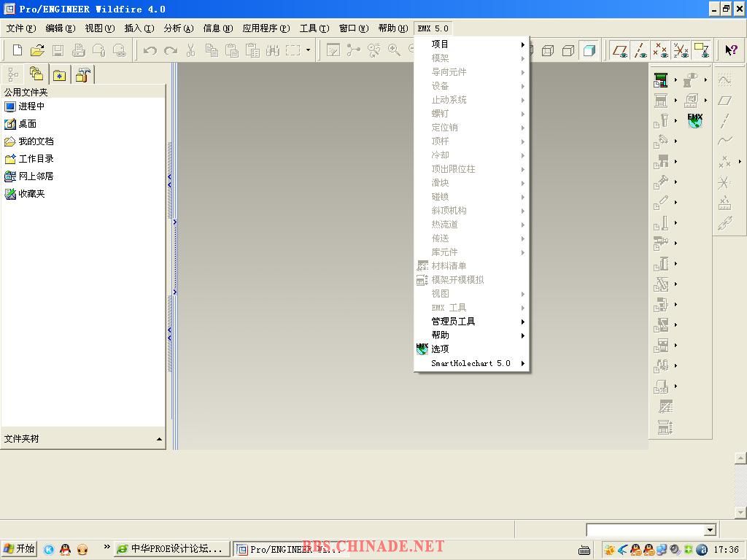Click the on-screen keyboard icon in the taskbar

(584, 550)
